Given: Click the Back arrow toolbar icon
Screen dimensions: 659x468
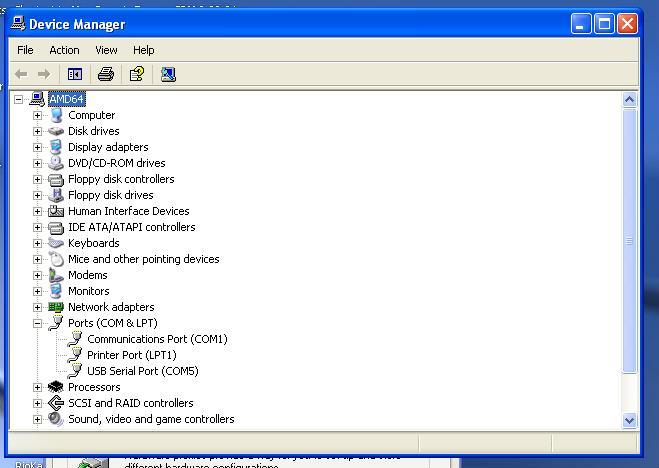Looking at the screenshot, I should tap(21, 75).
